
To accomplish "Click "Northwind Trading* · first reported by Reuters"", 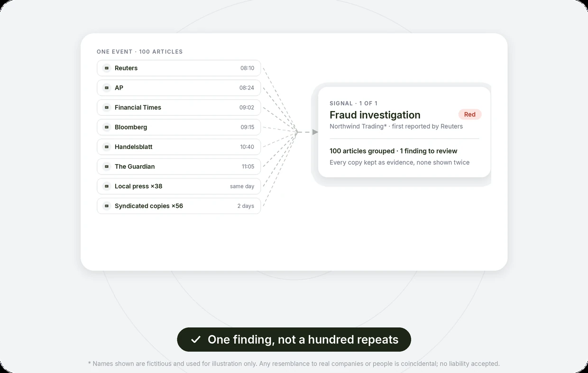I will [x=396, y=126].
